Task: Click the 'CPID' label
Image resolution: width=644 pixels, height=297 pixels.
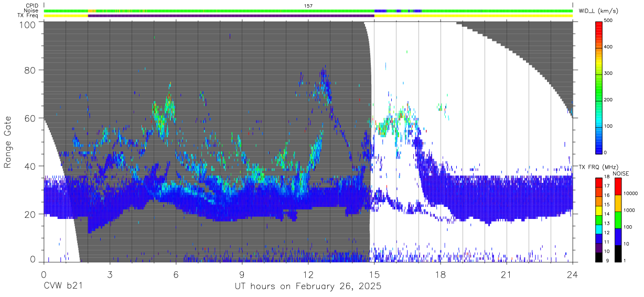Action: 32,6
